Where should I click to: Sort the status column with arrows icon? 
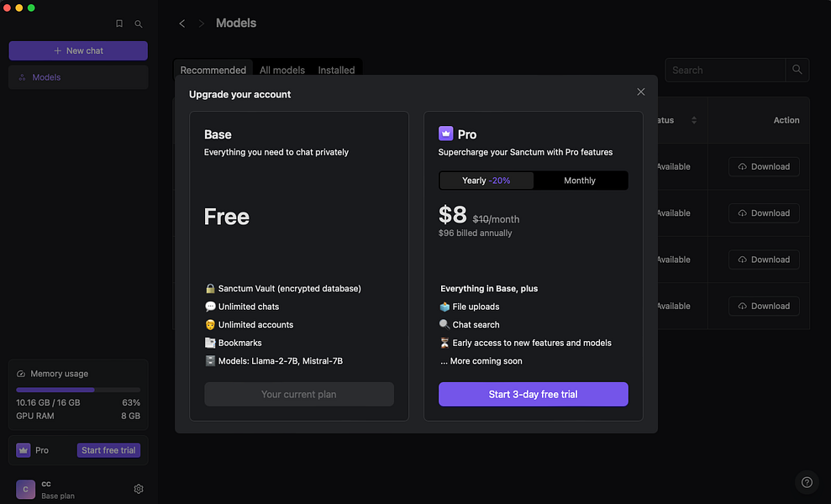(x=694, y=120)
